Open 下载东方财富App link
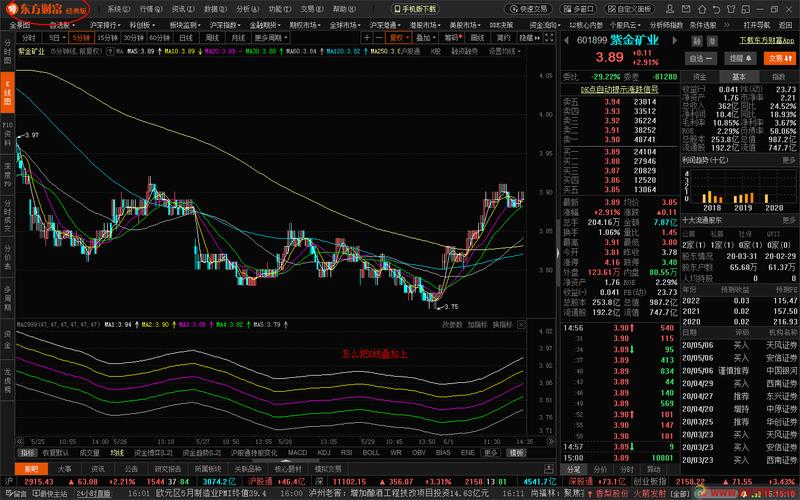Viewport: 800px width, 500px height. pos(767,40)
